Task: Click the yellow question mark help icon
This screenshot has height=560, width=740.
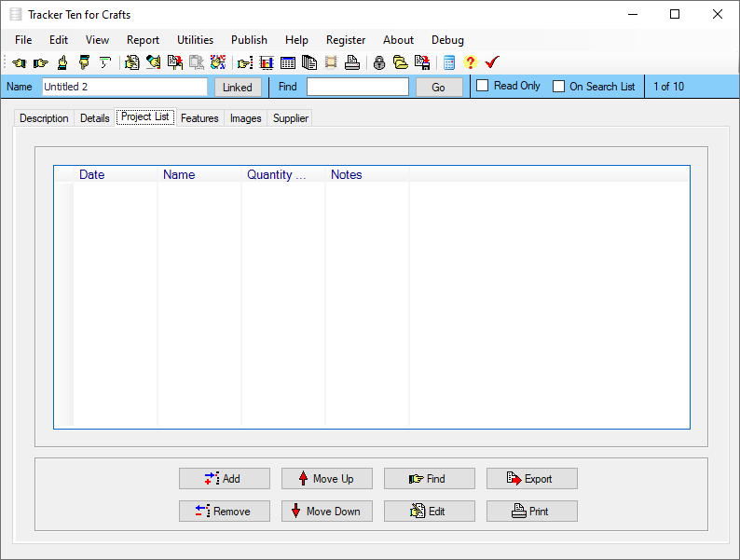Action: (x=470, y=62)
